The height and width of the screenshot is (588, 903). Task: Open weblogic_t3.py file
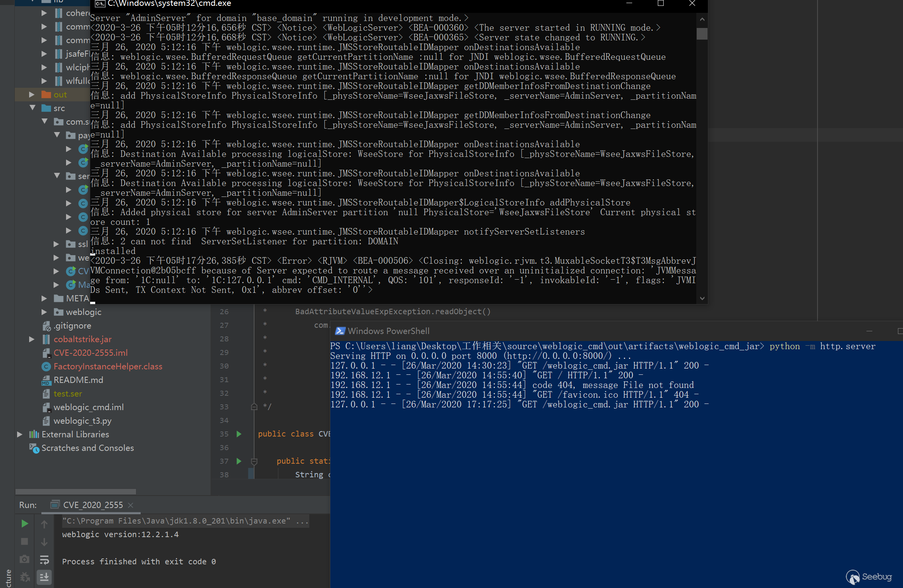(82, 421)
